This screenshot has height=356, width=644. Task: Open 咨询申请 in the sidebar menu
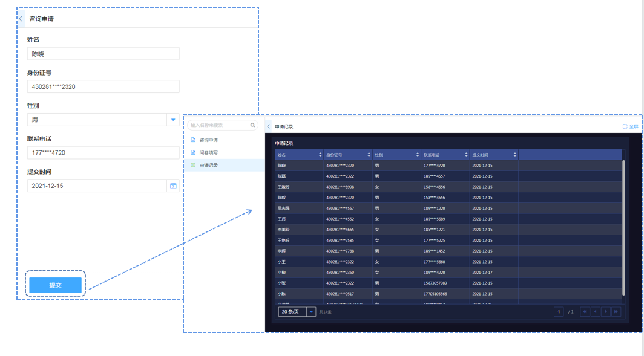[x=209, y=140]
